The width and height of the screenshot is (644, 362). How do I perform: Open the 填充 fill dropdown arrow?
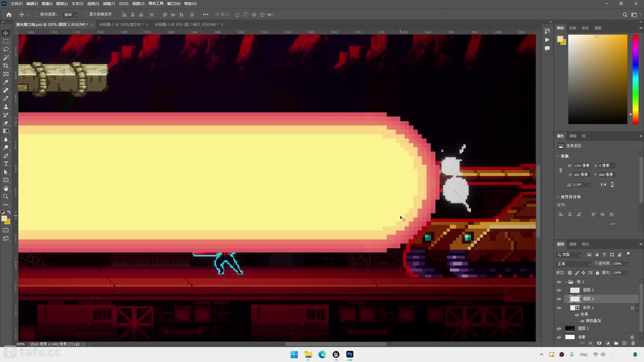click(x=627, y=273)
